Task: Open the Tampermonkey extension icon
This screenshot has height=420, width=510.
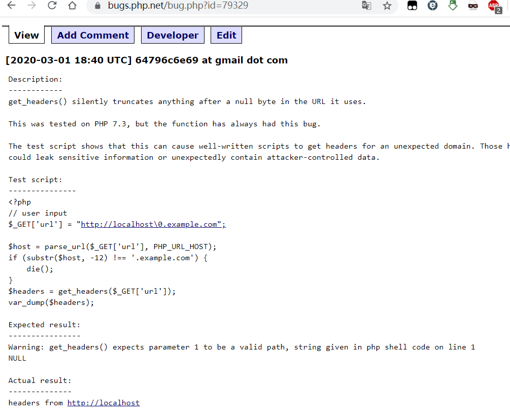Action: pyautogui.click(x=413, y=6)
